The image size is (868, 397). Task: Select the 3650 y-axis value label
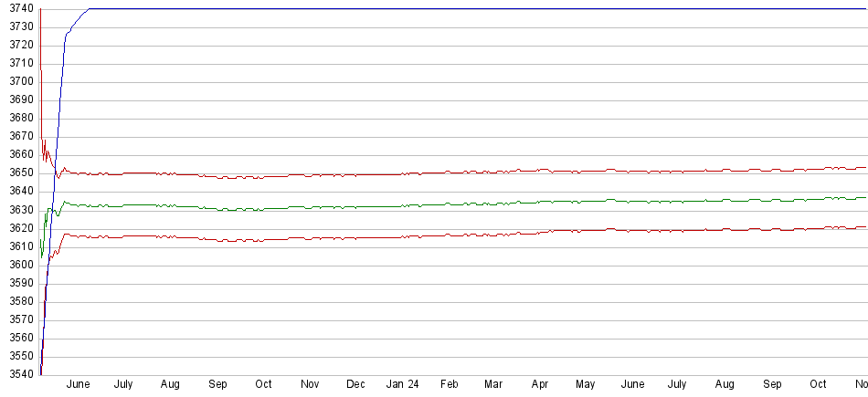[20, 173]
